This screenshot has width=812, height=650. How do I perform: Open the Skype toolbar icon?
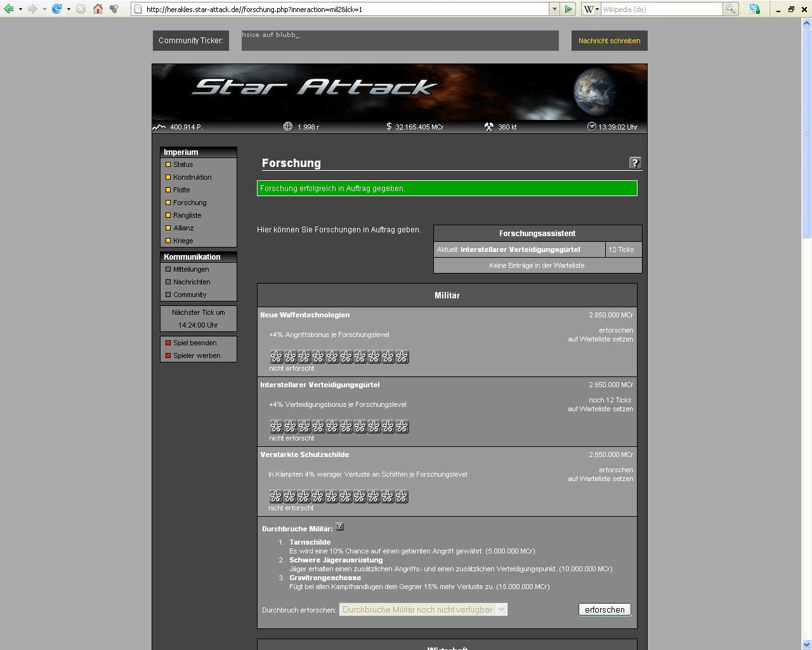point(754,9)
